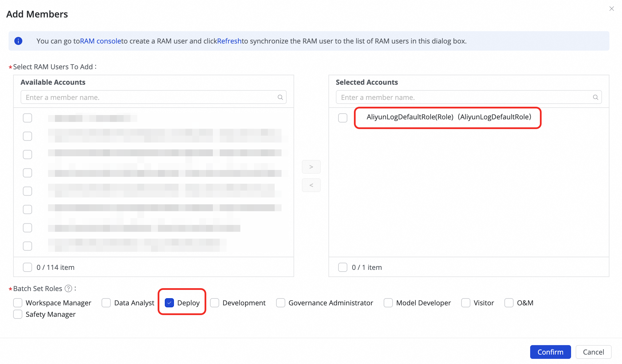Select AliyunLogDefaultRole checkbox in Selected Accounts

click(342, 118)
